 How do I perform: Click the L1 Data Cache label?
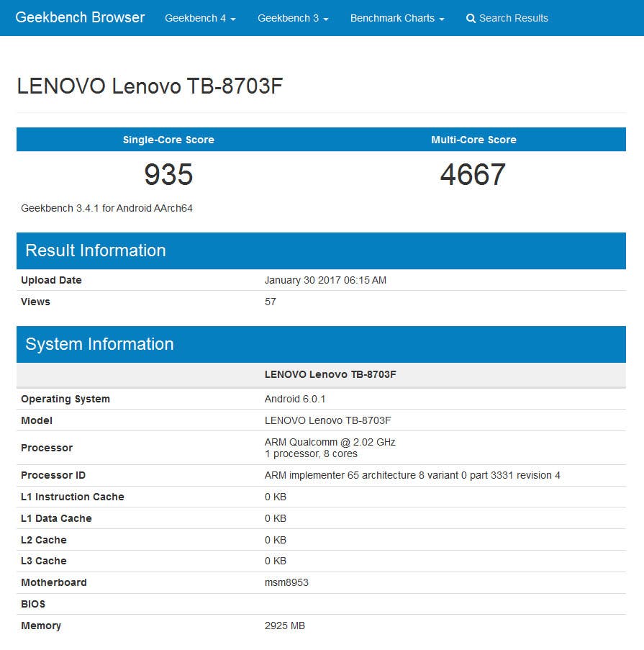(x=56, y=518)
